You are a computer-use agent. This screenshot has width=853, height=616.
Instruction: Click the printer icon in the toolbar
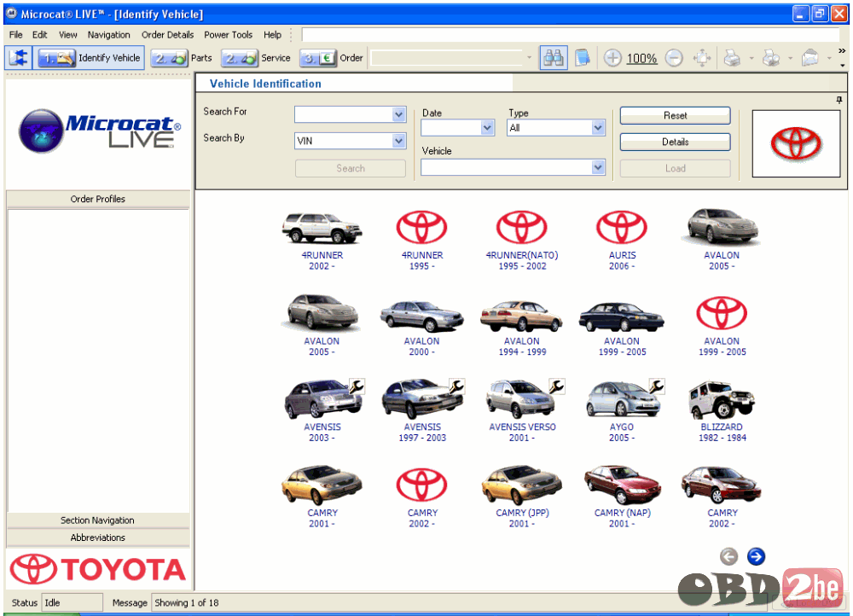pyautogui.click(x=732, y=58)
